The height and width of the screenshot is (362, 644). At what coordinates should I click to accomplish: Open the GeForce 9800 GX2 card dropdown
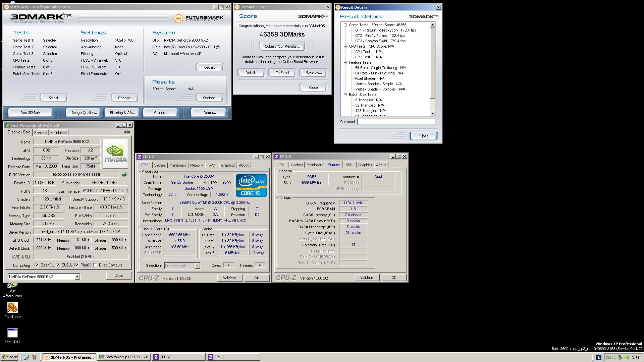click(x=77, y=277)
